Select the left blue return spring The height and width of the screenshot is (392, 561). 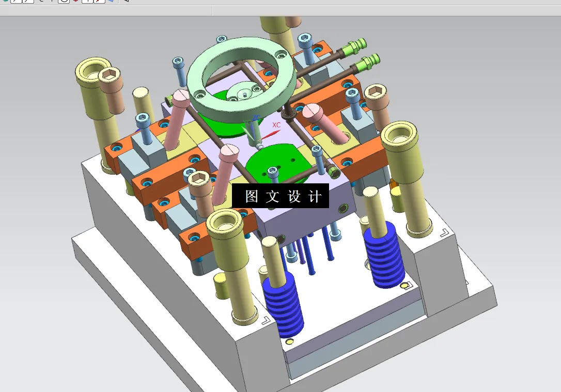click(284, 306)
